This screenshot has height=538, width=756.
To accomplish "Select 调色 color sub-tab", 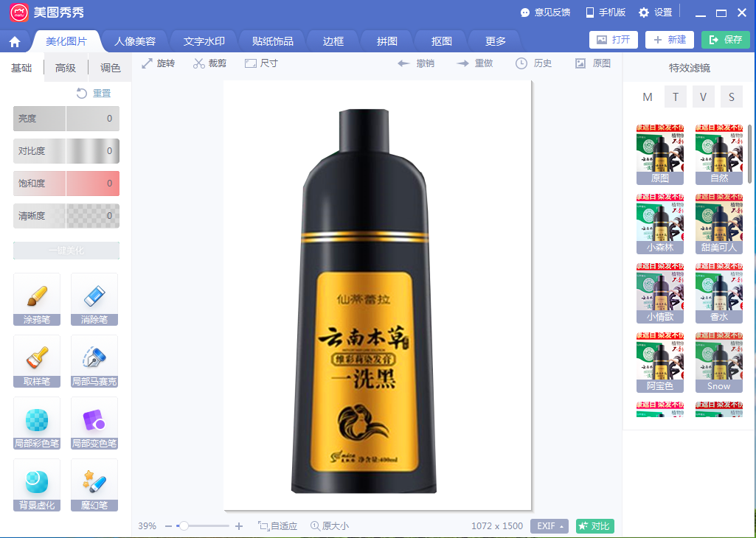I will click(x=110, y=68).
